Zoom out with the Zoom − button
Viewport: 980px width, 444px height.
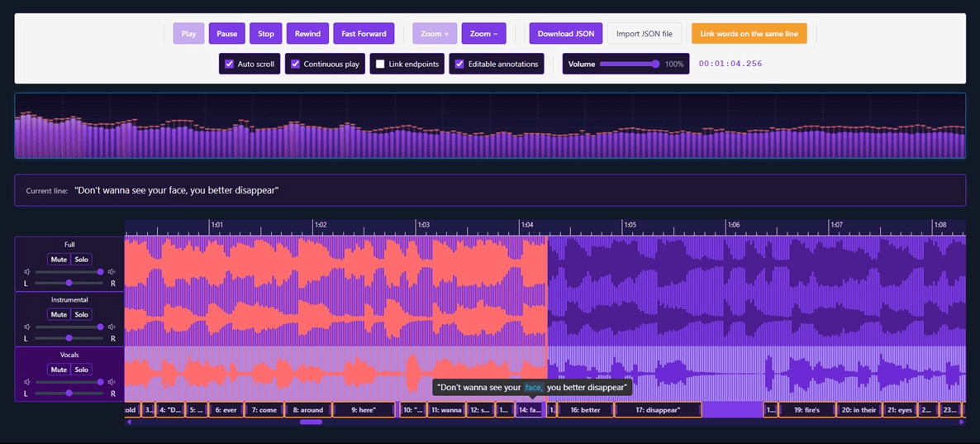click(x=483, y=34)
